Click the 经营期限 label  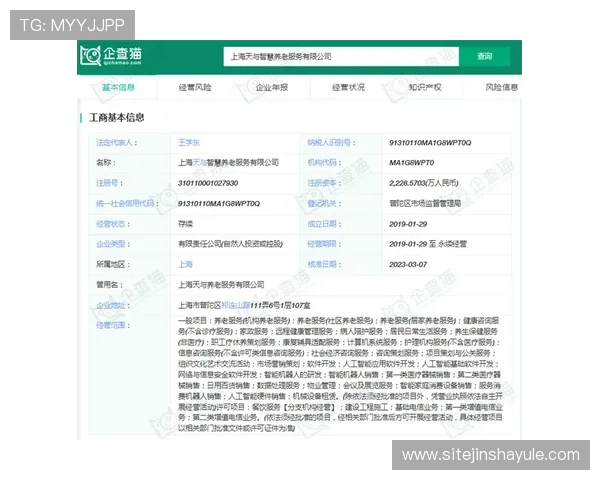[324, 244]
